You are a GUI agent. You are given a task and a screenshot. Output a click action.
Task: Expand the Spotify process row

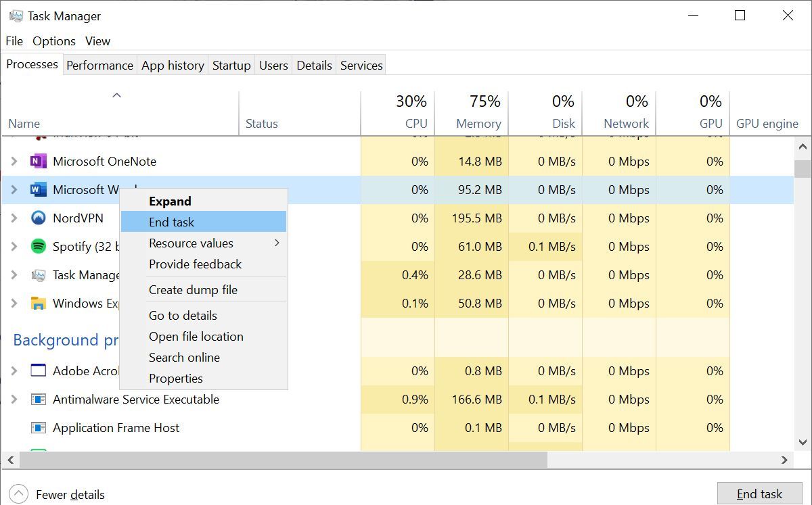(x=15, y=247)
